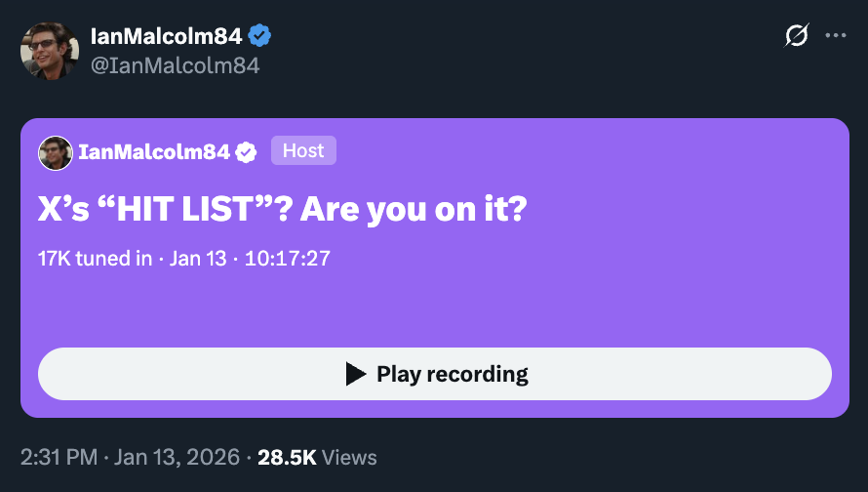Click the Views label below the card
This screenshot has width=868, height=492.
(x=348, y=456)
